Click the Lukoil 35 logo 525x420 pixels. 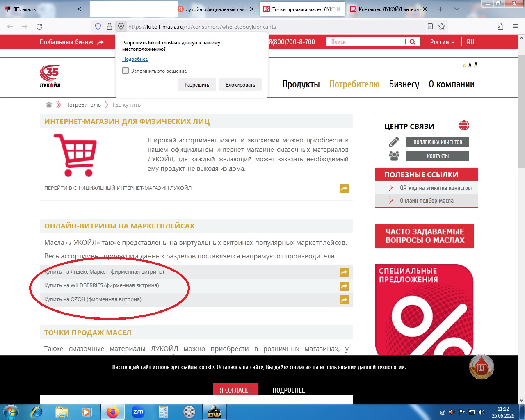point(50,76)
